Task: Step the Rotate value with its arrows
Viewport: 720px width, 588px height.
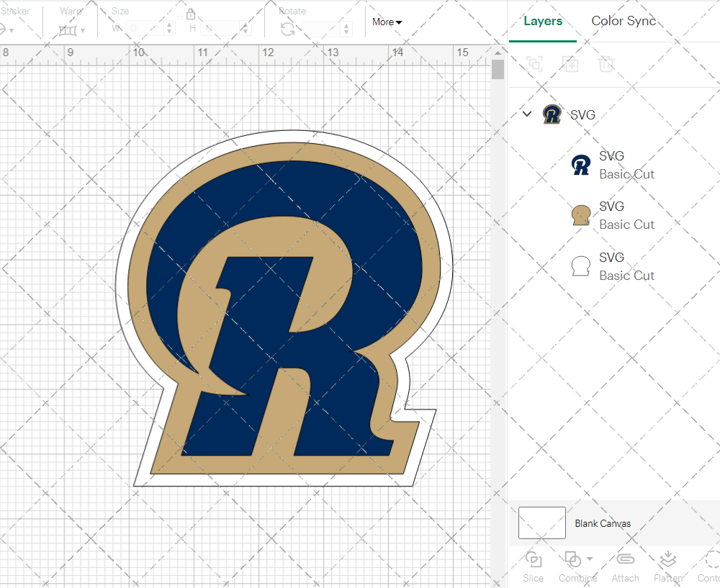Action: (x=346, y=29)
